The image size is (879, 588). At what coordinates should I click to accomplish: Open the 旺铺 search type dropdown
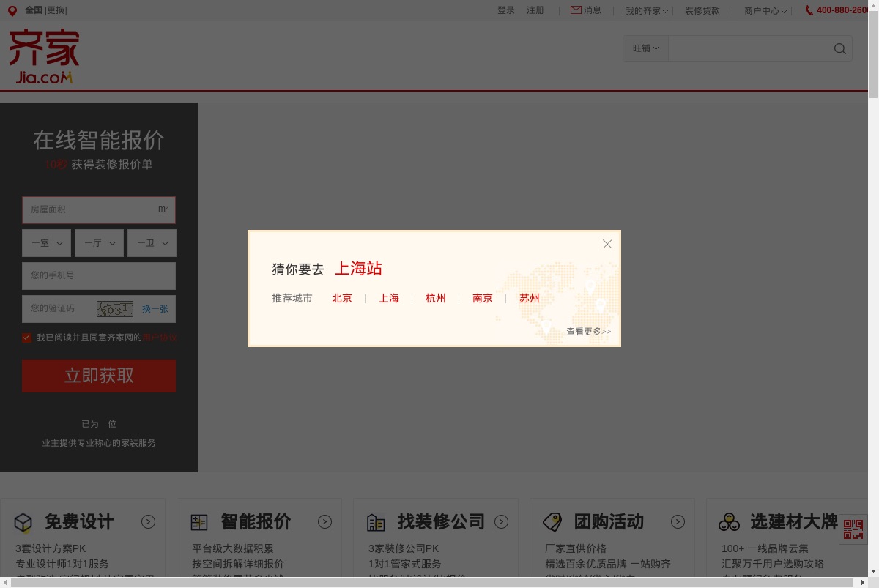click(x=645, y=48)
